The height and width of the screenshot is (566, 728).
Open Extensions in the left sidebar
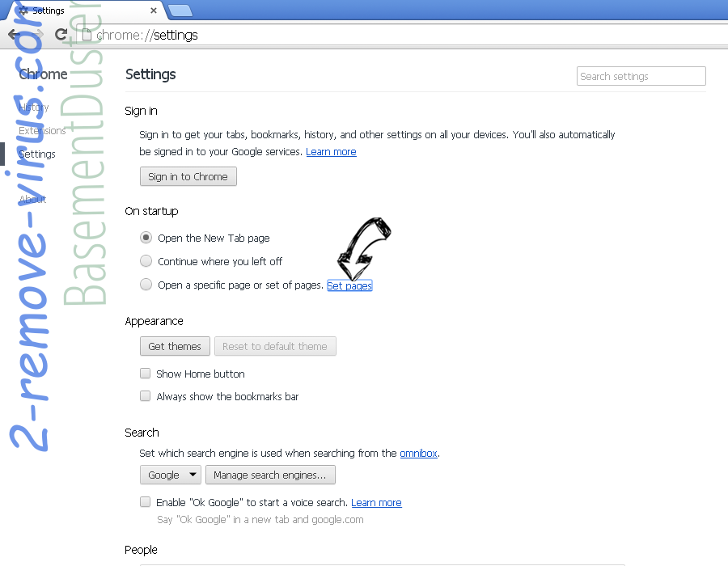[x=42, y=131]
